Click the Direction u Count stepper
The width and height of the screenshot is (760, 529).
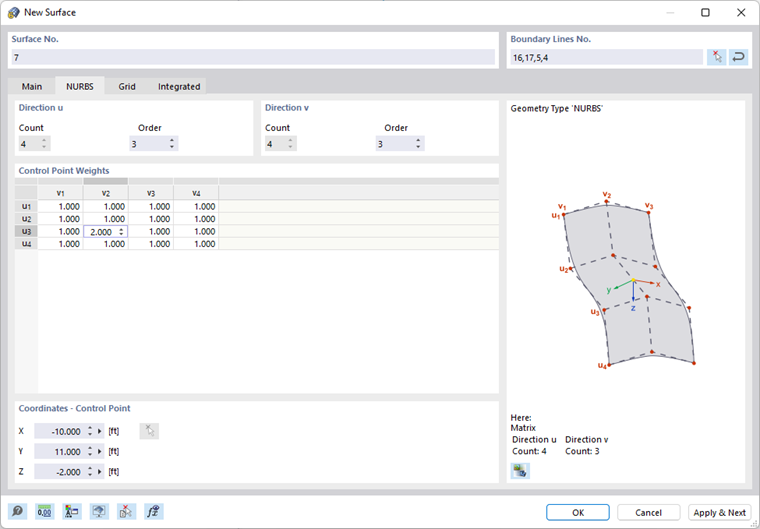pyautogui.click(x=44, y=144)
